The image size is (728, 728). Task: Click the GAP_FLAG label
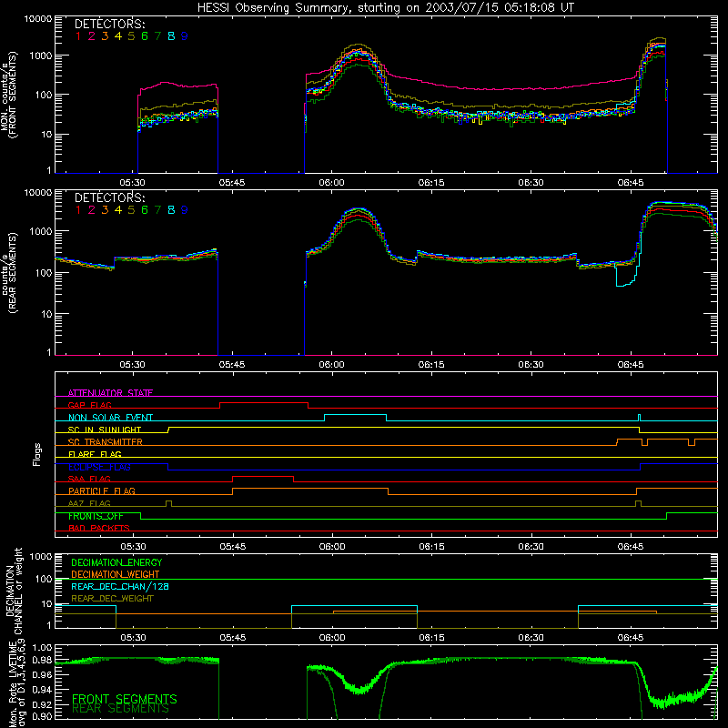(89, 405)
